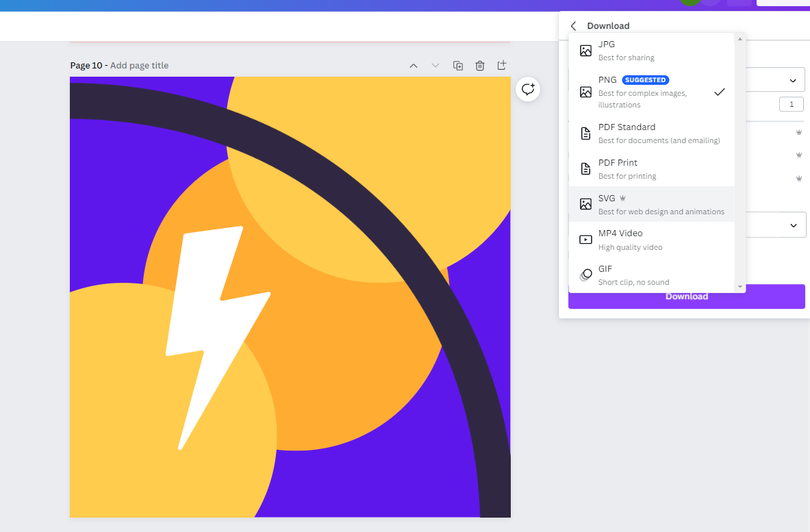Choose PDF Standard format
Screen dimensions: 810x532
(651, 134)
